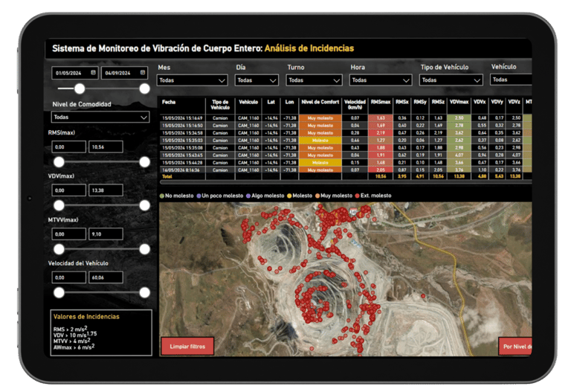The width and height of the screenshot is (571, 392).
Task: Select the Algo molesto legend item
Action: click(265, 196)
